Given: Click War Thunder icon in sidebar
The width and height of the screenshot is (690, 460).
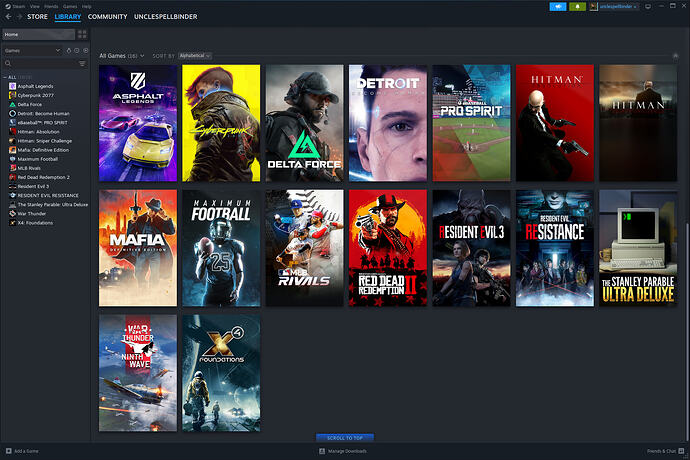Looking at the screenshot, I should (13, 213).
